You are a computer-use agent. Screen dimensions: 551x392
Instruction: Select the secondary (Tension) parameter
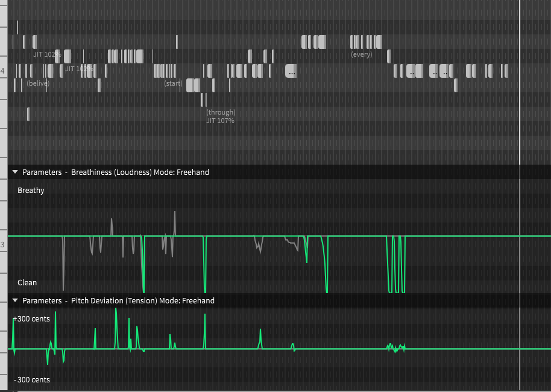click(x=140, y=300)
